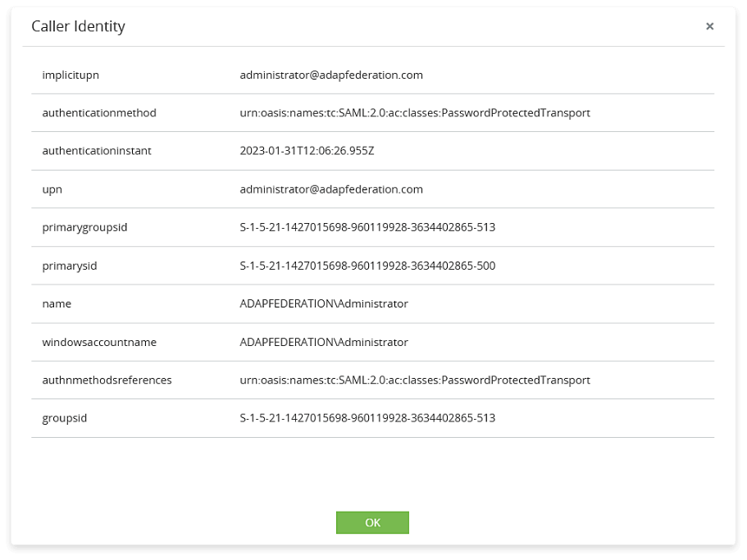Click the authnmethodsreferences URN value
The width and height of the screenshot is (747, 560).
[x=415, y=380]
